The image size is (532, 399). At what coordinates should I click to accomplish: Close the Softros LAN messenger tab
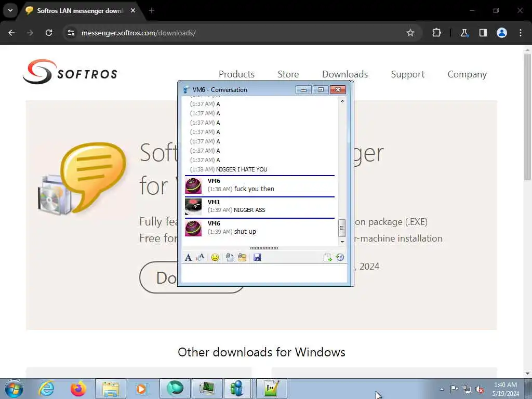click(x=133, y=10)
